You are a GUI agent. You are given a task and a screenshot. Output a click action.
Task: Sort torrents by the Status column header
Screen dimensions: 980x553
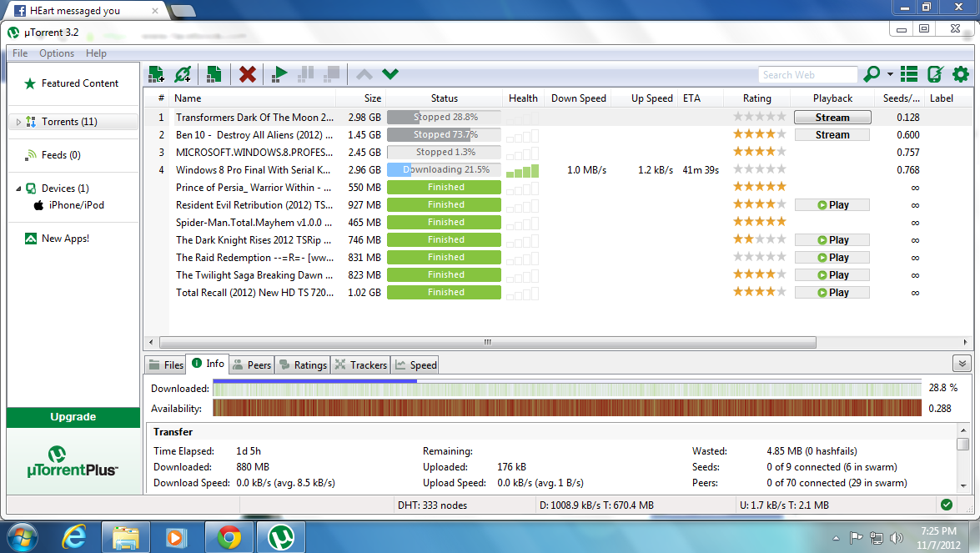(445, 98)
